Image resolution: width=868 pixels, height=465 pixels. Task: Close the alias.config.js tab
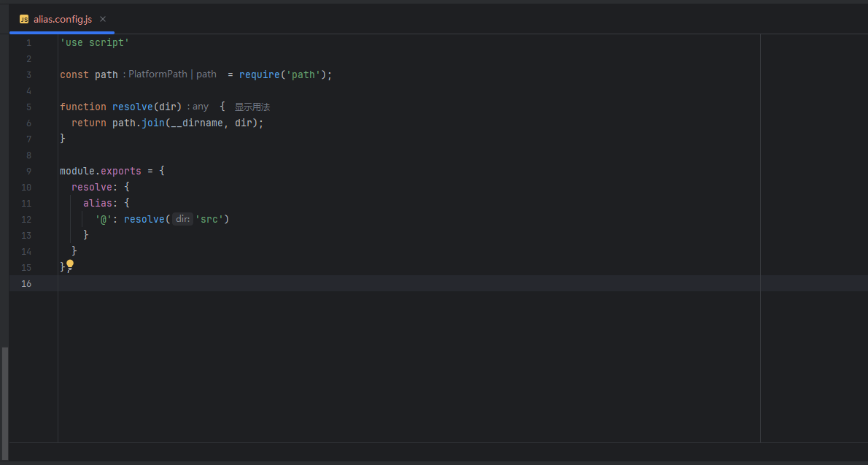102,19
